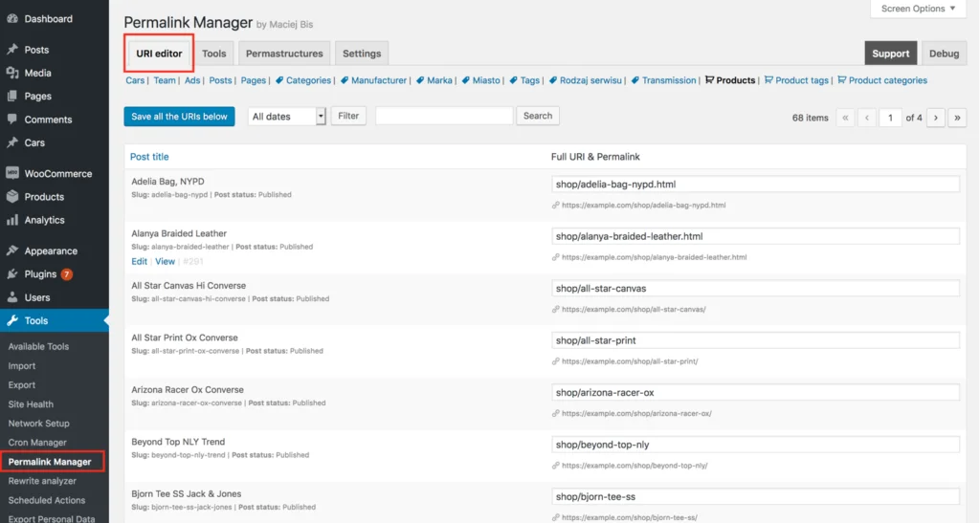Jump to last page double-arrow button
980x523 pixels.
[x=957, y=118]
